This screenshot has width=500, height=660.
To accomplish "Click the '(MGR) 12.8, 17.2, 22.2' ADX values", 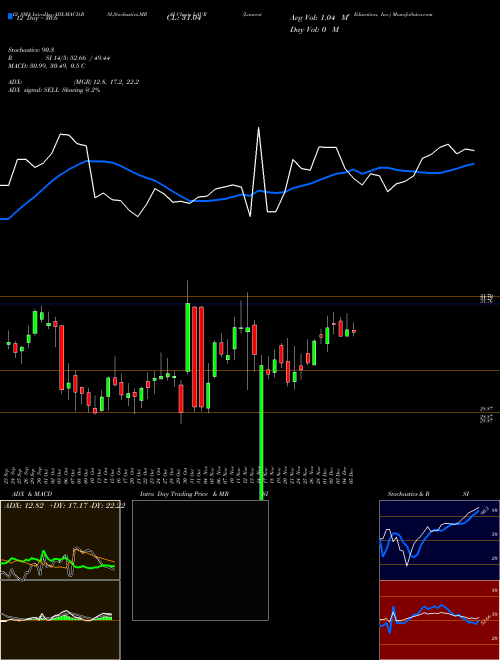I will click(106, 82).
